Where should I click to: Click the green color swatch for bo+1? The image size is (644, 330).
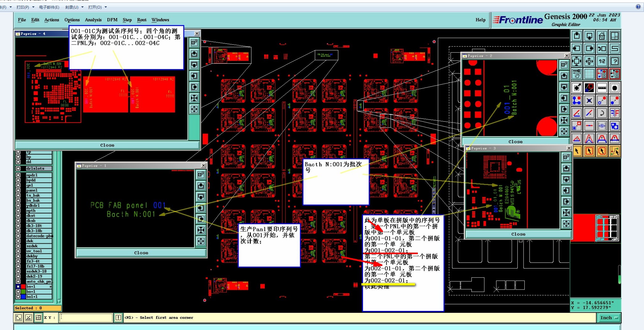(23, 291)
